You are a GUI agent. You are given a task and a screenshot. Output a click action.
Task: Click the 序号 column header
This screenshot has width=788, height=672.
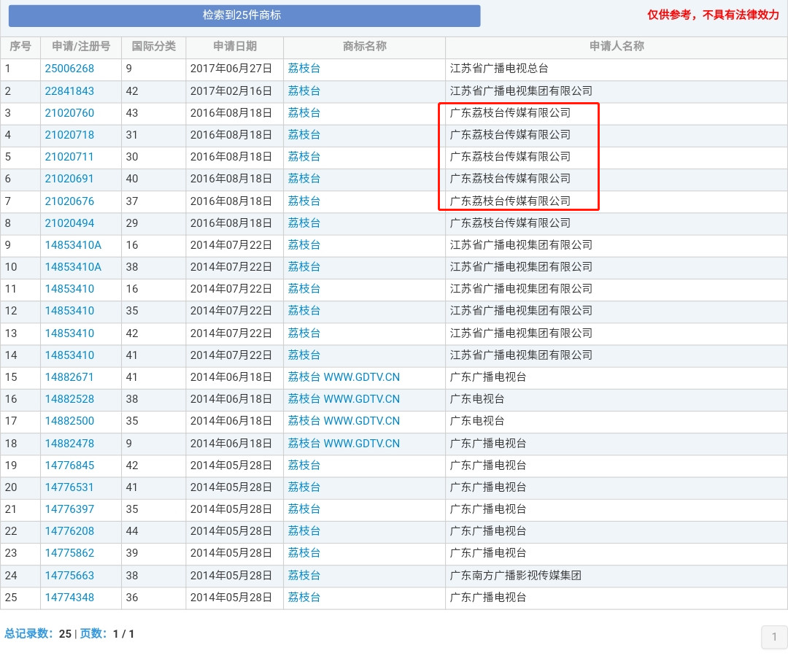20,46
